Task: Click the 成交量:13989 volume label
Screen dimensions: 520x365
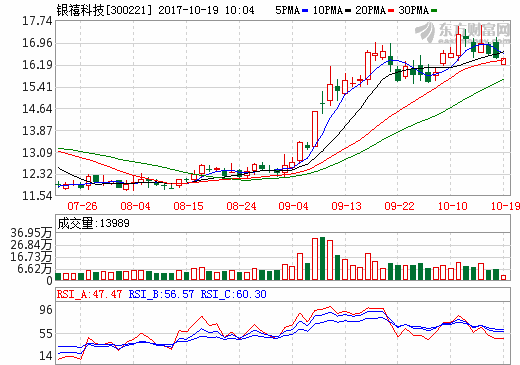Action: coord(93,223)
